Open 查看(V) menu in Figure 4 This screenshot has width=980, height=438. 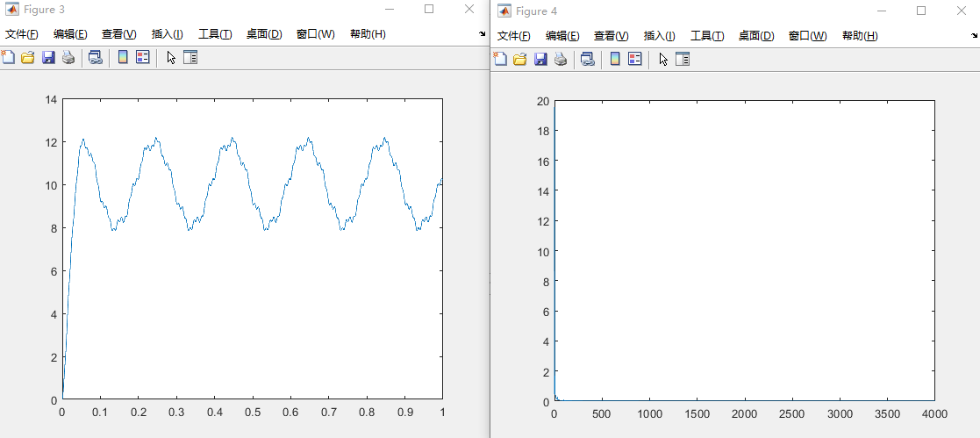612,36
